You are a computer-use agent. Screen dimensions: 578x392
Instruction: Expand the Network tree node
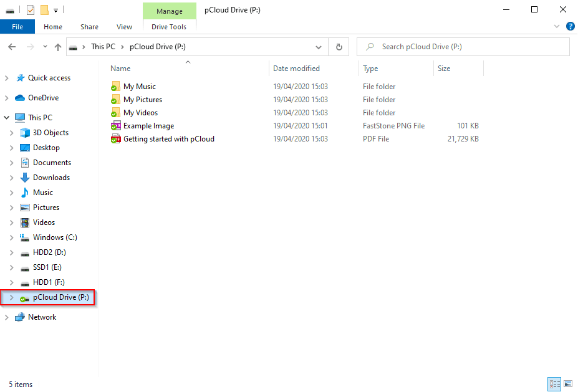click(x=7, y=317)
